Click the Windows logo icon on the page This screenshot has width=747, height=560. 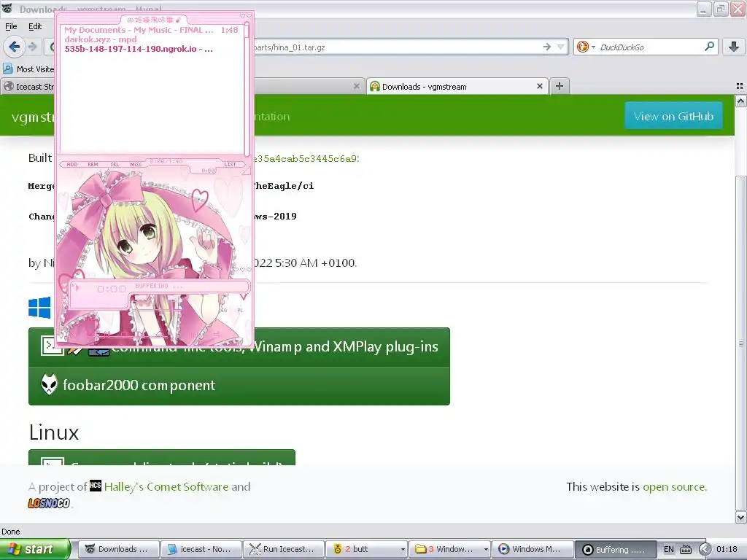39,307
